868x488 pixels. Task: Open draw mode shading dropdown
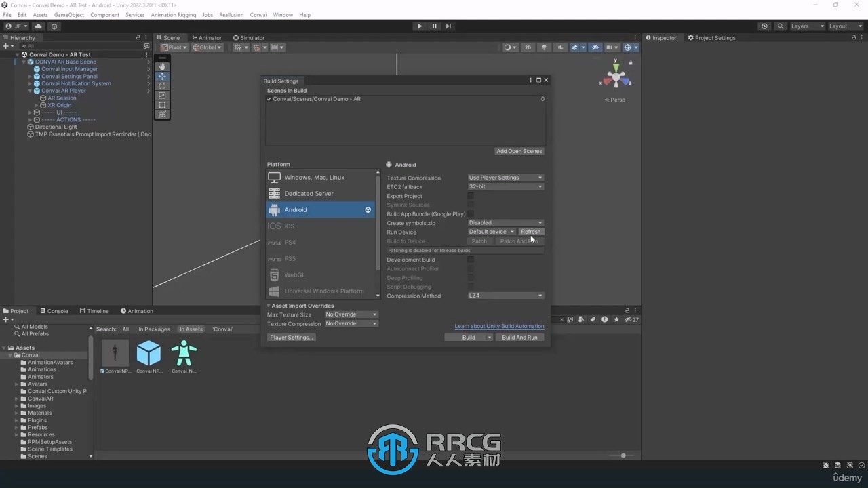click(509, 47)
